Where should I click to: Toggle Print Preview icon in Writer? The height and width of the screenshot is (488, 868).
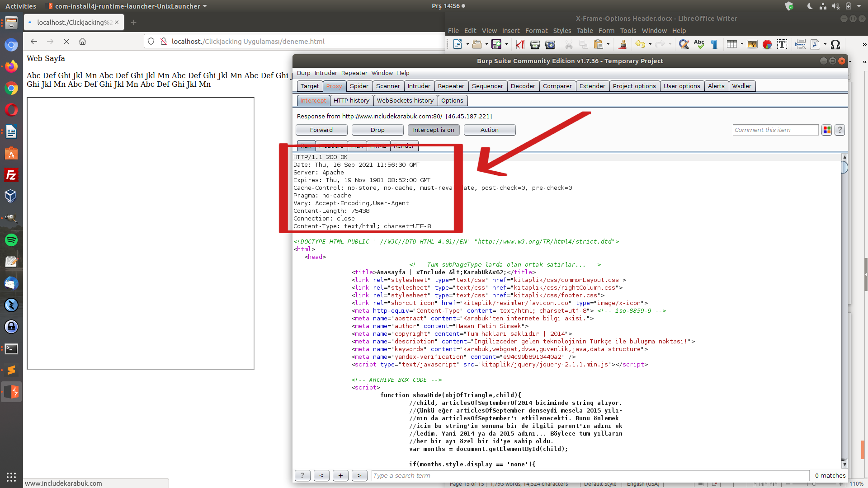(550, 44)
